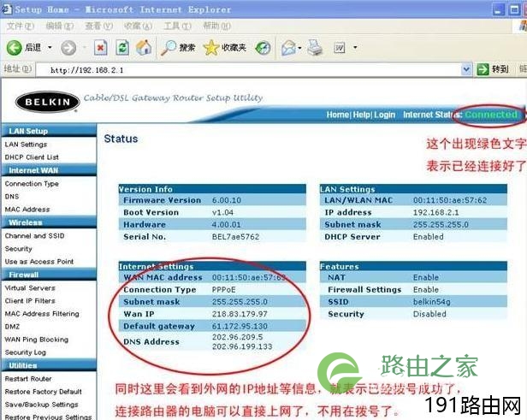Click the Home link in the header

pyautogui.click(x=337, y=115)
